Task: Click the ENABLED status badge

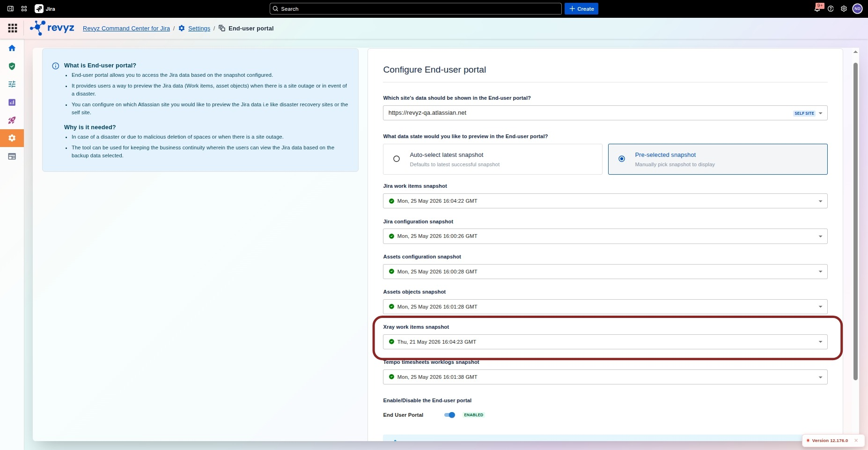Action: (474, 415)
